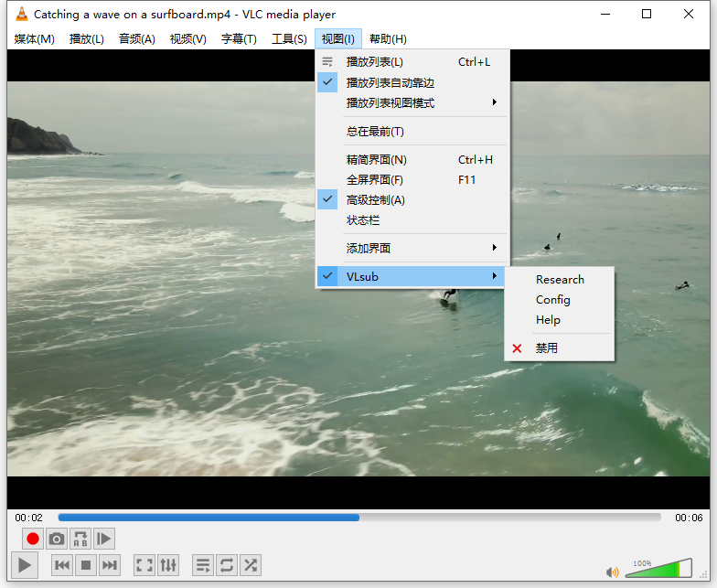Choose 精简界面(N) minimal interface
Viewport: 717px width, 588px height.
[x=412, y=159]
